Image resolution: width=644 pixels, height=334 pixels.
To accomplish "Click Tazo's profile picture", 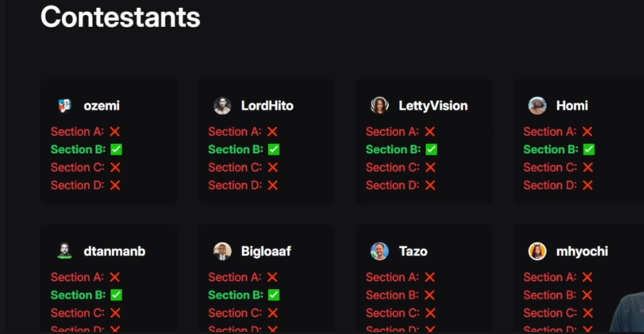I will pyautogui.click(x=380, y=251).
